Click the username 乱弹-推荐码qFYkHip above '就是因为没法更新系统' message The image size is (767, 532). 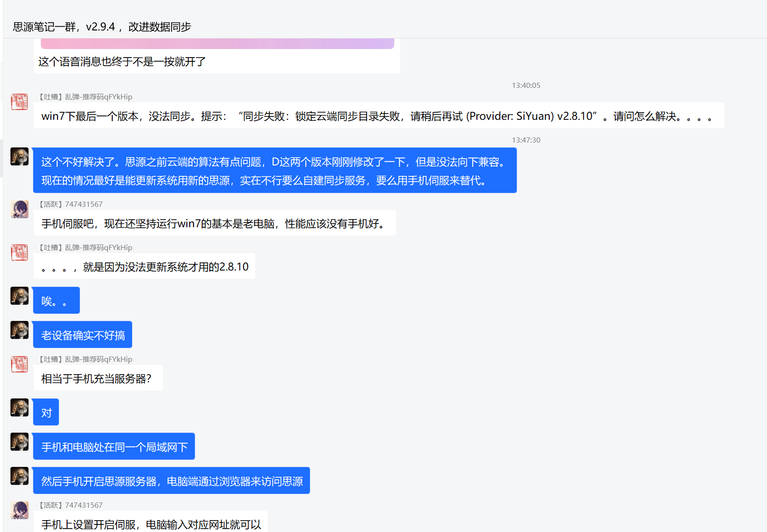98,248
